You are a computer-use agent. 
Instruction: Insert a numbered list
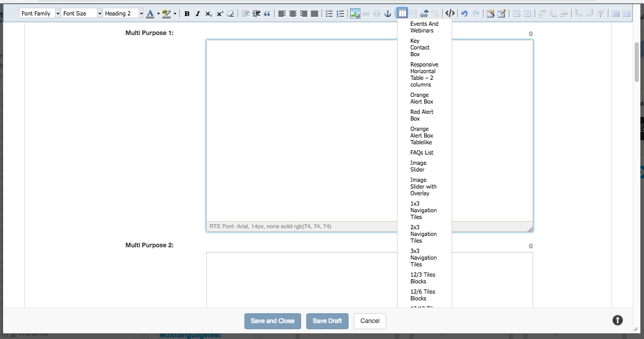pos(340,13)
